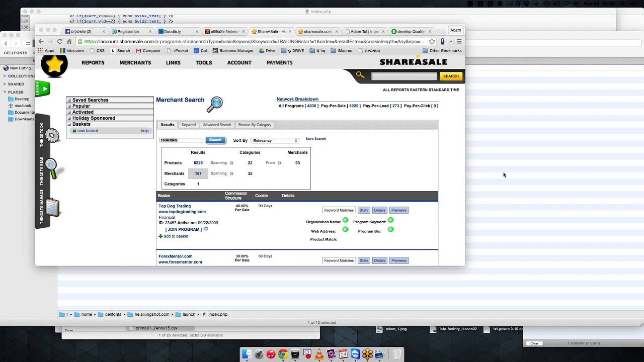Viewport: 644px width, 362px height.
Task: Click the site search field in header
Action: (404, 76)
